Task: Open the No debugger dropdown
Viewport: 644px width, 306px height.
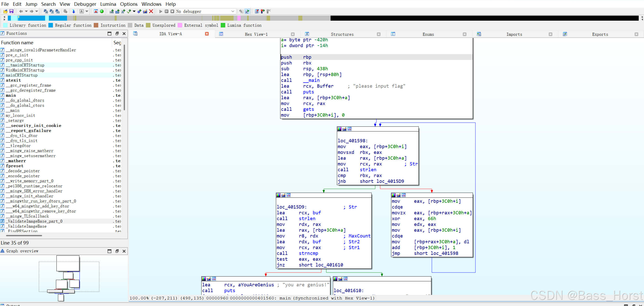Action: [232, 11]
